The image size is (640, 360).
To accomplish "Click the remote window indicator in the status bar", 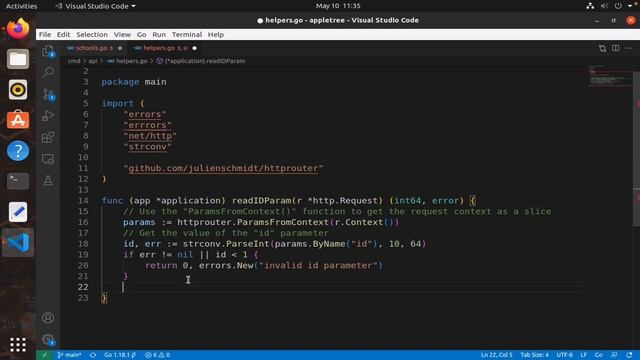I will click(x=44, y=355).
